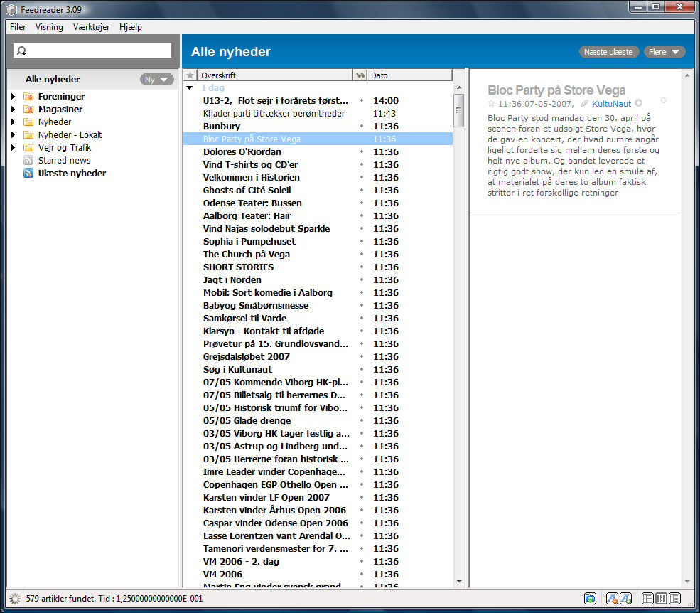Click the article list scrollbar thumb
Viewport: 700px width, 613px height.
coord(458,110)
